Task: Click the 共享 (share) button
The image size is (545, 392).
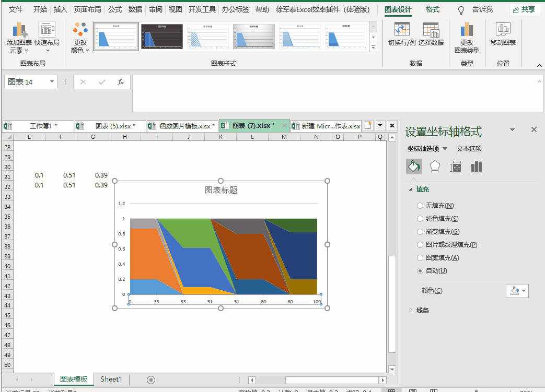Action: [524, 10]
